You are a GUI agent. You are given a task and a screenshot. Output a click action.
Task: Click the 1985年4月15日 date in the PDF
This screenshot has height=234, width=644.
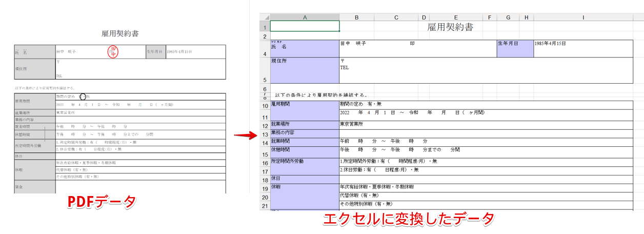[179, 52]
